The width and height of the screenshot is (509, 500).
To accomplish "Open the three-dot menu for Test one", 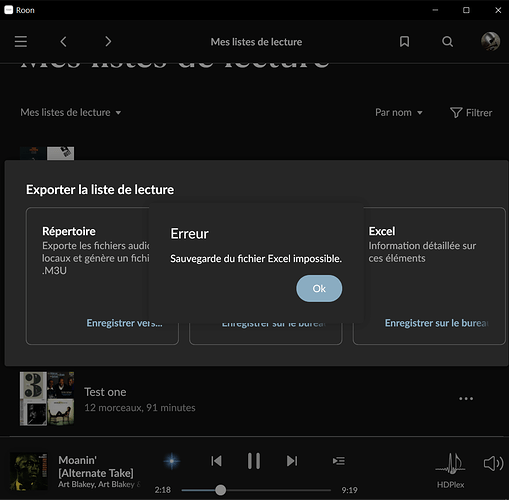I will tap(466, 399).
